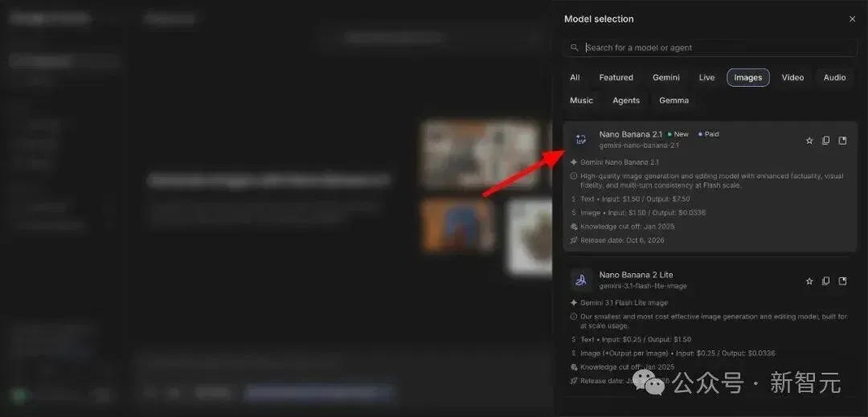Open Nano Banana 2 Lite details in new window
The image size is (868, 417).
tap(842, 281)
